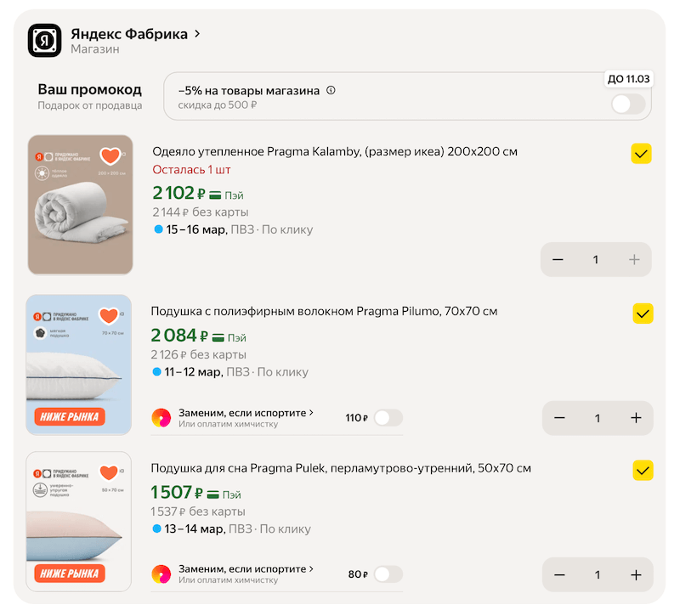Image resolution: width=680 pixels, height=616 pixels.
Task: Uncheck the Pragma Pilumo pillow checkbox
Action: point(643,314)
